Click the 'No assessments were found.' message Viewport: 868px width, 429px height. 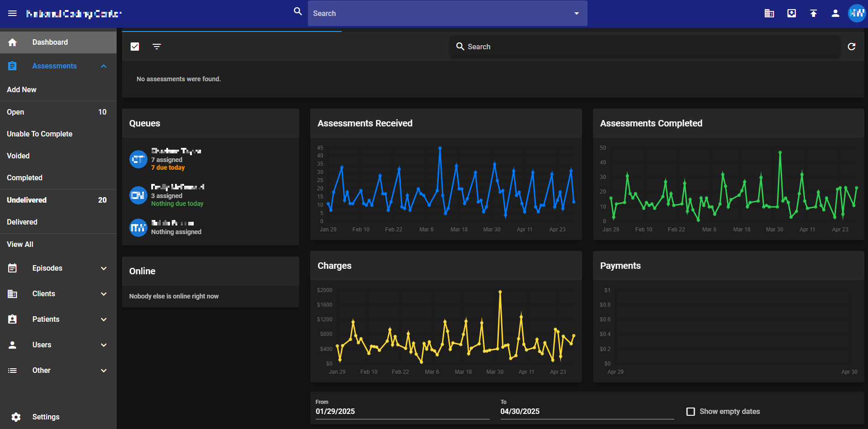click(x=179, y=79)
